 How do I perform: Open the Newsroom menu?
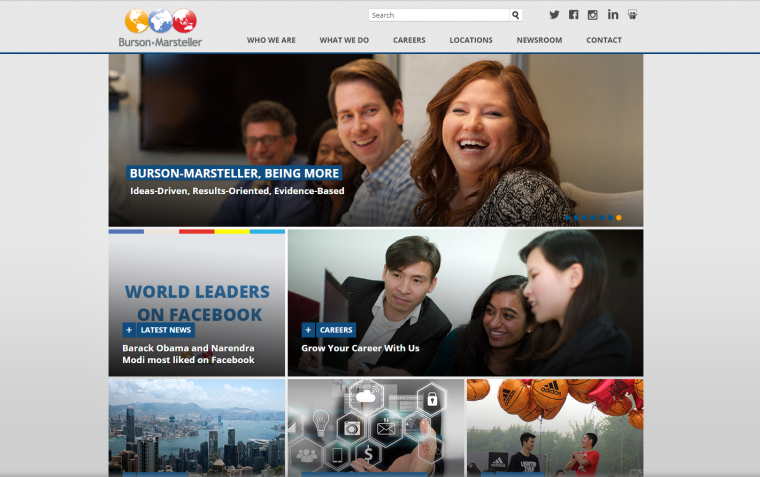point(539,40)
